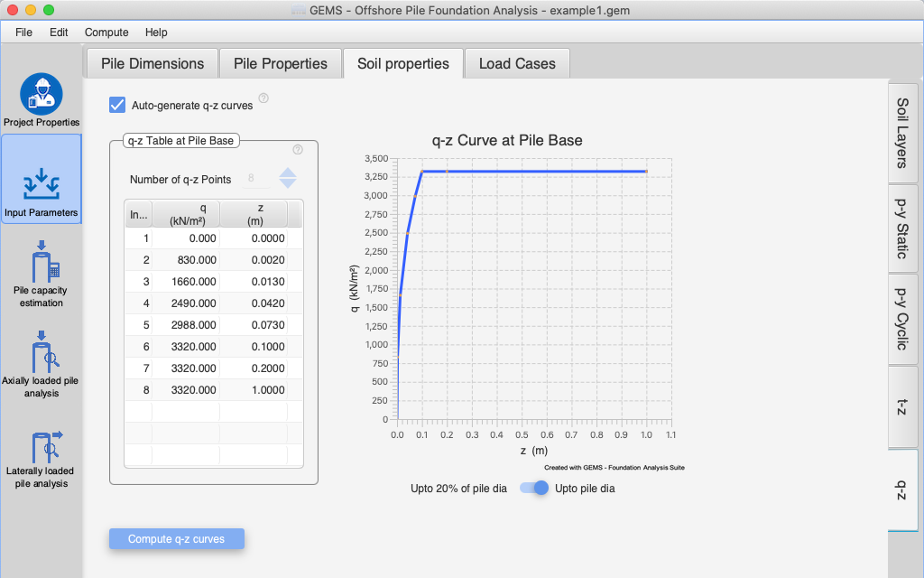The image size is (924, 578).
Task: Click help icon beside Auto-generate checkbox
Action: coord(263,98)
